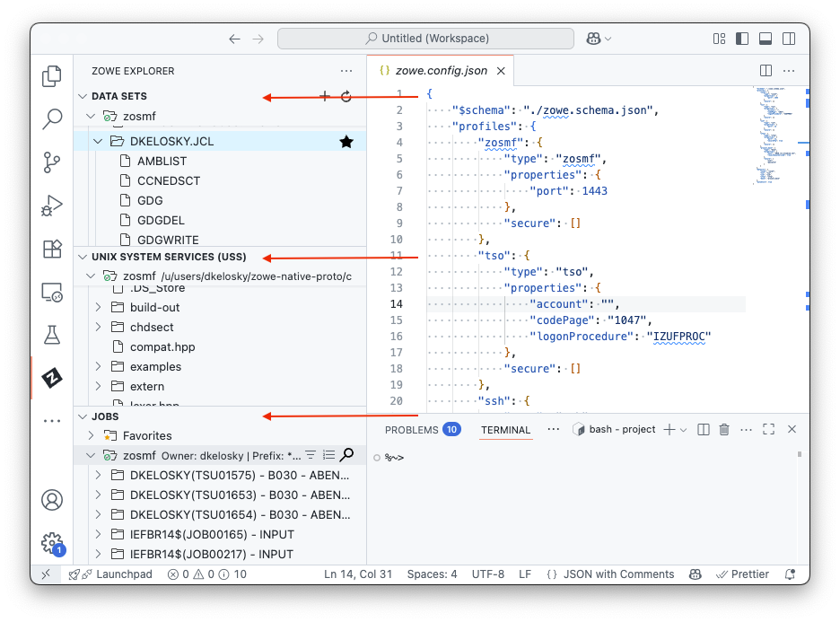Kill the terminal with trash icon
Screen dimensions: 840x622
[x=724, y=430]
